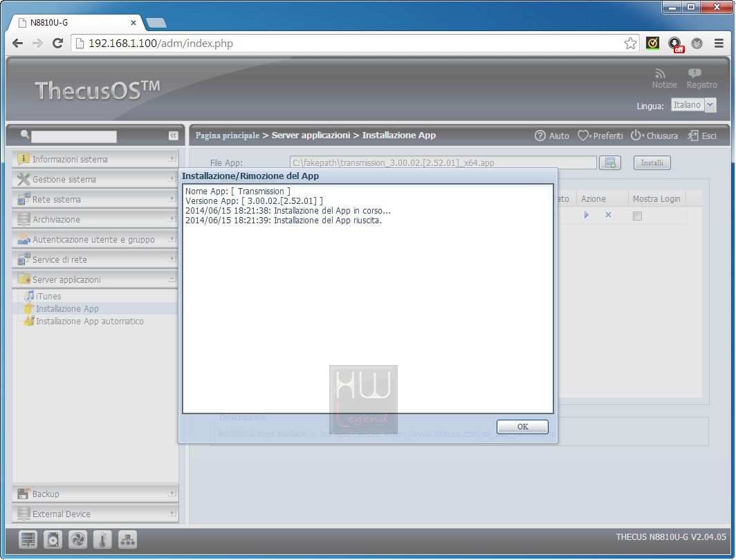Click the Server applicazioni breadcrumb
736x560 pixels.
(x=311, y=136)
